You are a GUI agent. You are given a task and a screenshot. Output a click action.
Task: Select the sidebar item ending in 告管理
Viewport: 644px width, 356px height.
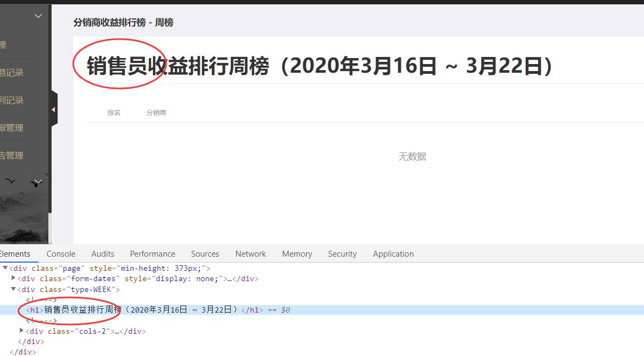[12, 156]
